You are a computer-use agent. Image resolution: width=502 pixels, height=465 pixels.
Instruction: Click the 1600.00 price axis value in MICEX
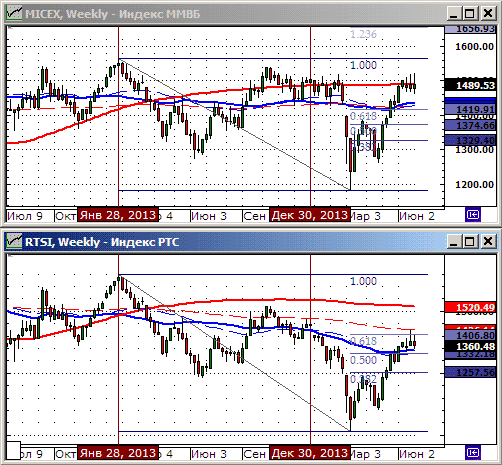pos(474,46)
